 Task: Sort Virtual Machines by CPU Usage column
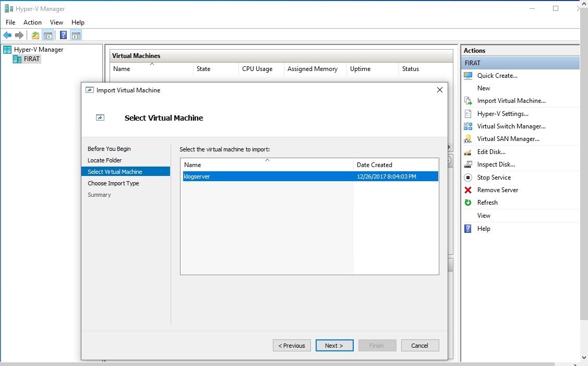point(261,69)
